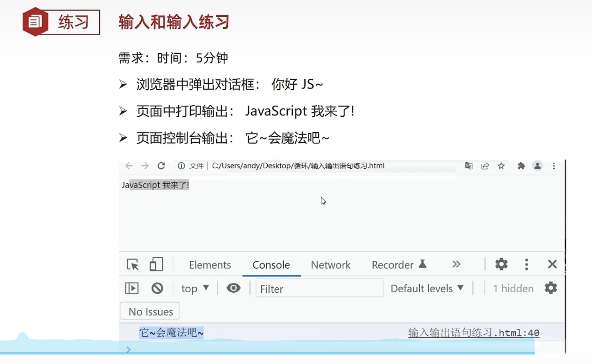Open DevTools settings gear
592x364 pixels.
[501, 264]
